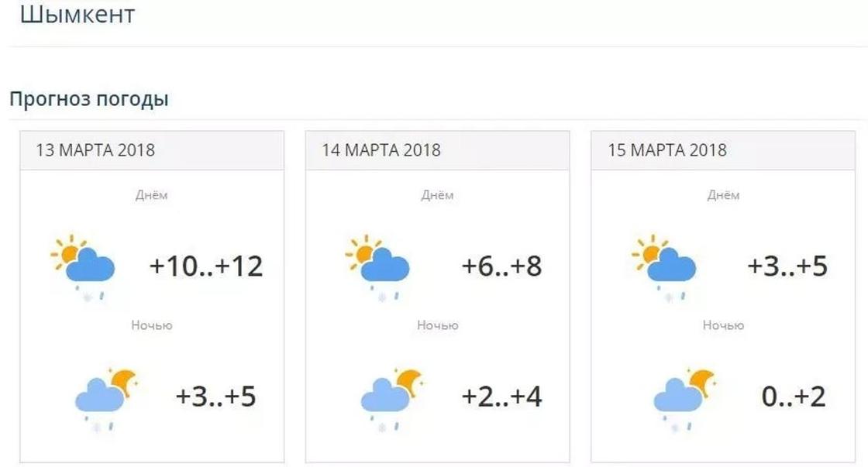Click the 15 March daytime weather icon
This screenshot has width=868, height=467.
[x=663, y=266]
